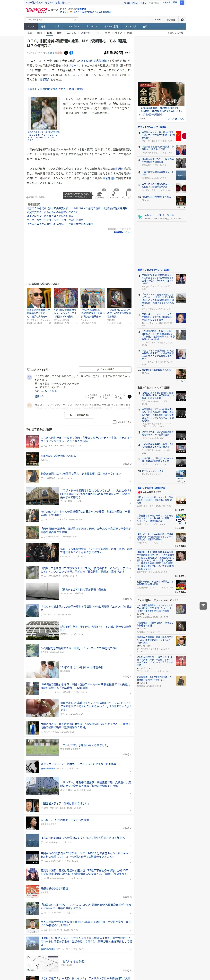Open the スポーツ category tab
Screen dimensions: 210x980
pos(86,33)
